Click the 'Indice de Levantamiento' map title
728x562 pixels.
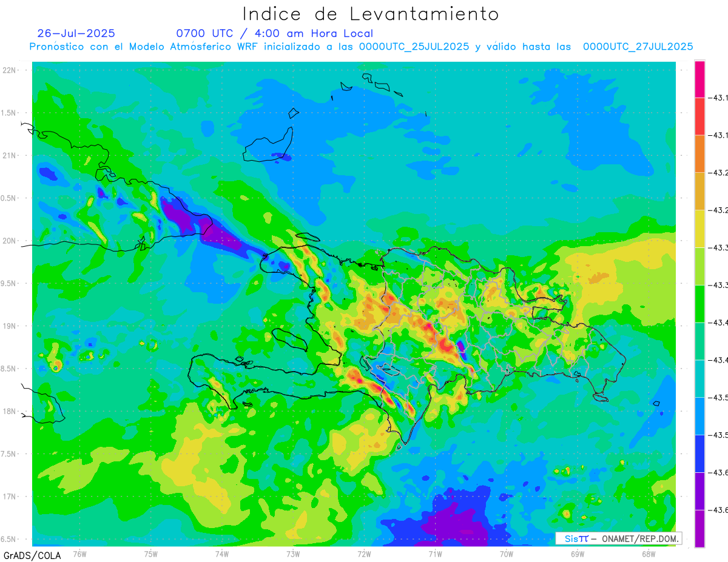tap(371, 13)
